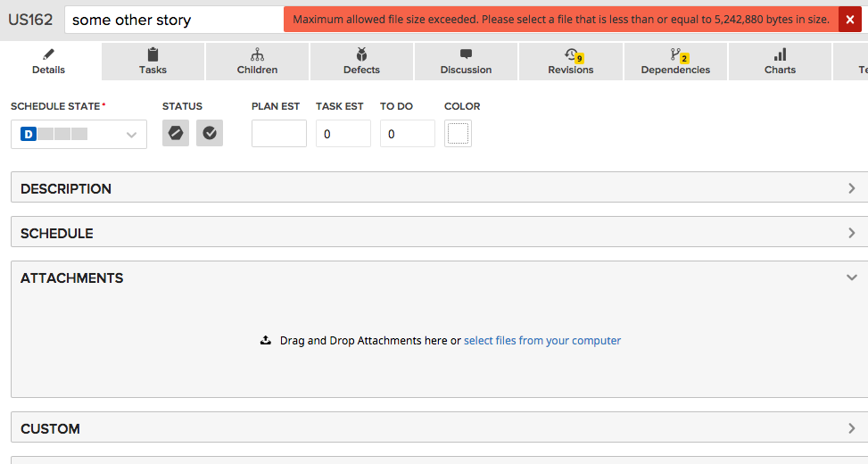This screenshot has width=868, height=464.
Task: Expand the Description section
Action: click(x=438, y=188)
